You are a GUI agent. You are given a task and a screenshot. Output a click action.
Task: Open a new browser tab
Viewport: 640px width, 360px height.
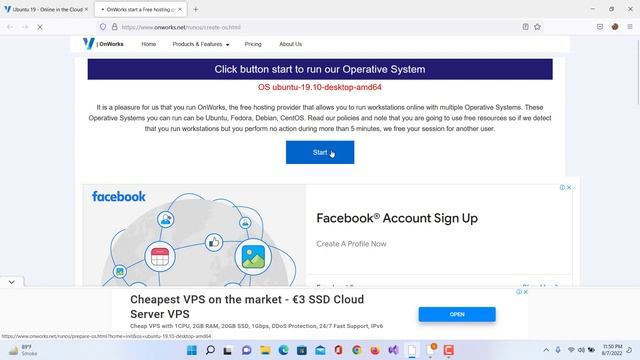tap(196, 9)
